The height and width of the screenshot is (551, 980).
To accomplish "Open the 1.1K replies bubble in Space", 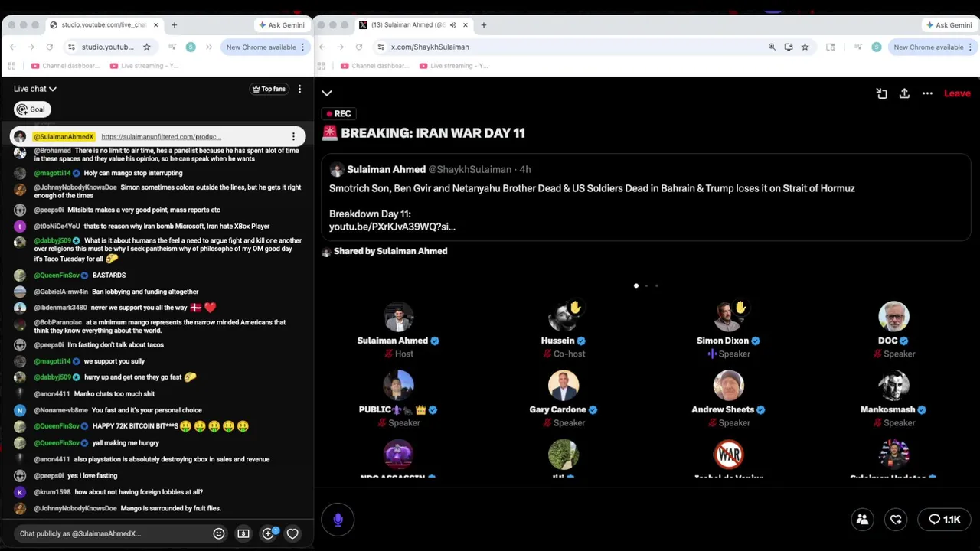I will [x=944, y=520].
